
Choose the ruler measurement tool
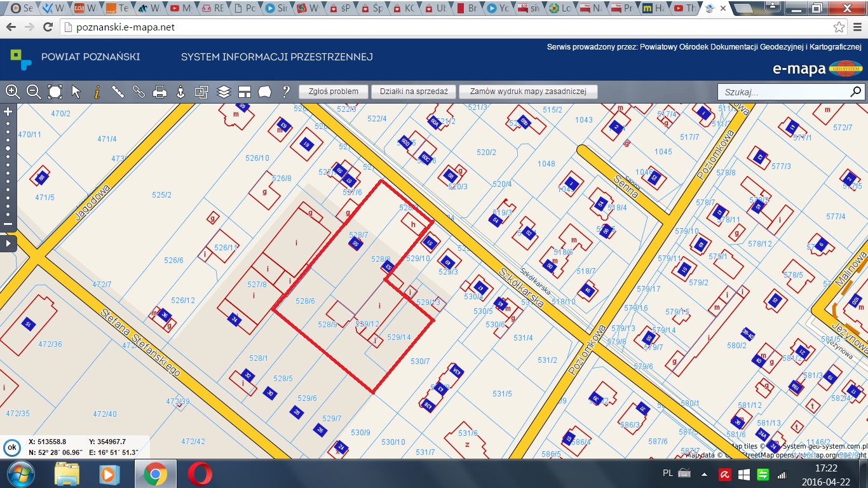click(x=118, y=91)
